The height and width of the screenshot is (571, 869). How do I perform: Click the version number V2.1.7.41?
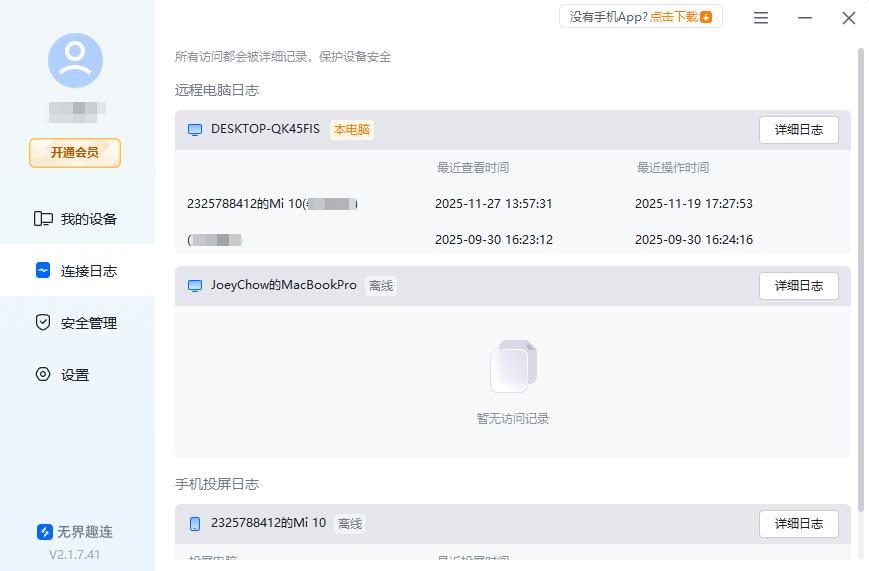(75, 554)
